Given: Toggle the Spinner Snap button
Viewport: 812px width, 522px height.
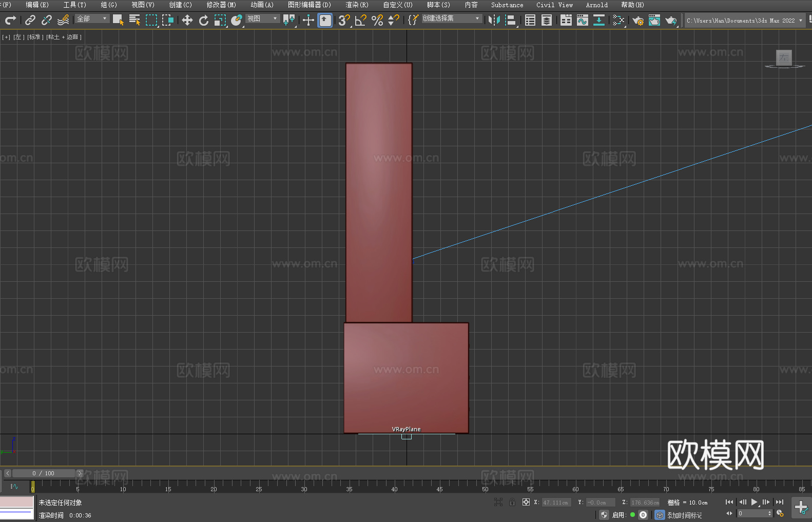Looking at the screenshot, I should click(x=394, y=20).
